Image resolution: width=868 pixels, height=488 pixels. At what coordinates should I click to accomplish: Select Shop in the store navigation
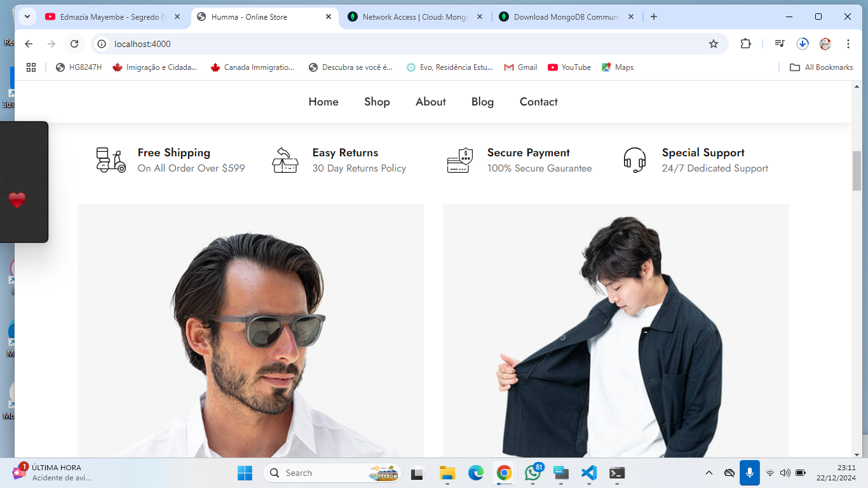377,102
